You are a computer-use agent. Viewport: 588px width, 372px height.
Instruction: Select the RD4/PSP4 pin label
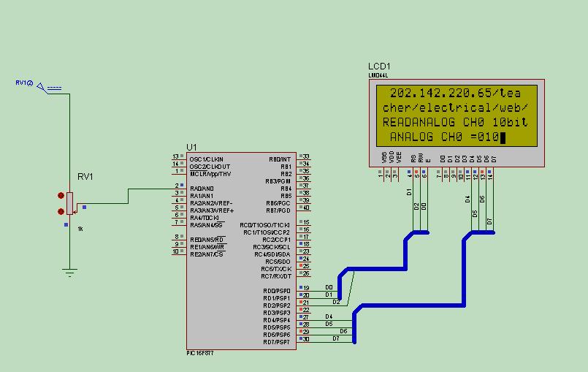277,321
